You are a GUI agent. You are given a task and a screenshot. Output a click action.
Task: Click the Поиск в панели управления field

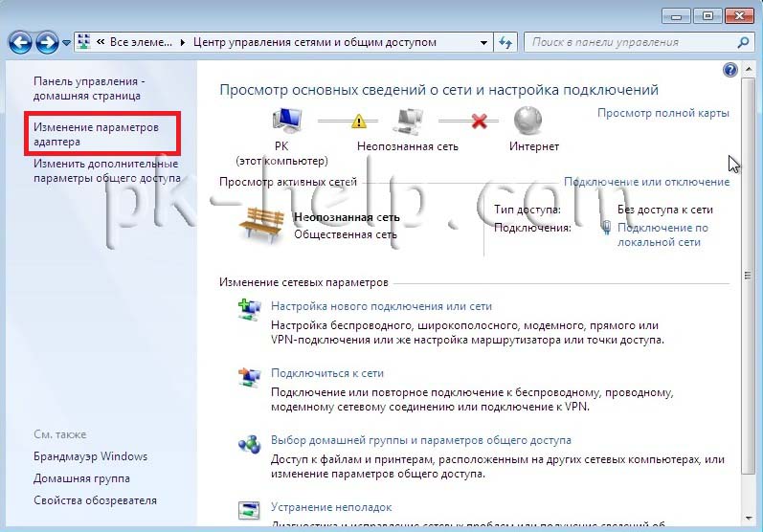coord(627,42)
